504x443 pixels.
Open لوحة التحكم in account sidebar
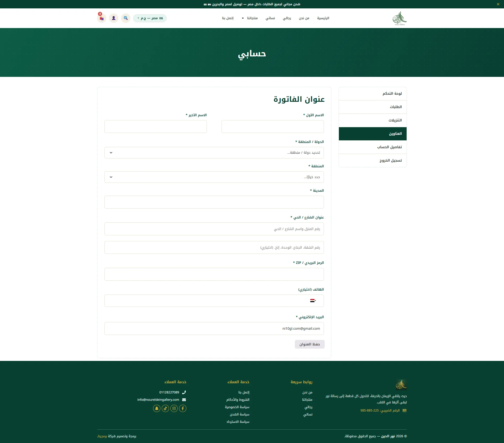pos(373,94)
